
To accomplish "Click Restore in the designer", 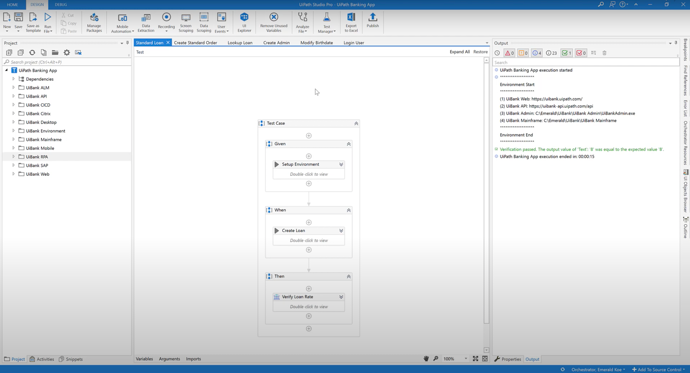I will tap(480, 52).
